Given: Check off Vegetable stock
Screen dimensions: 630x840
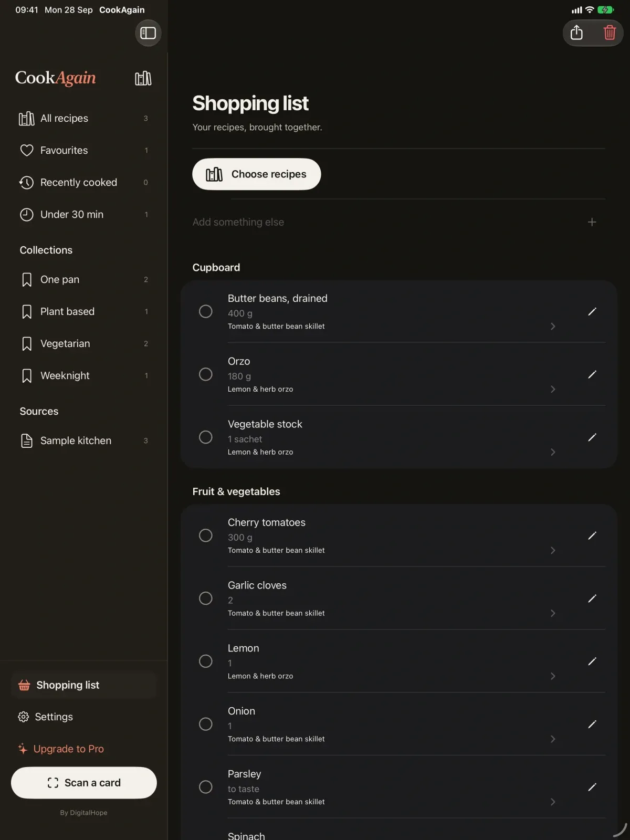Looking at the screenshot, I should (206, 437).
